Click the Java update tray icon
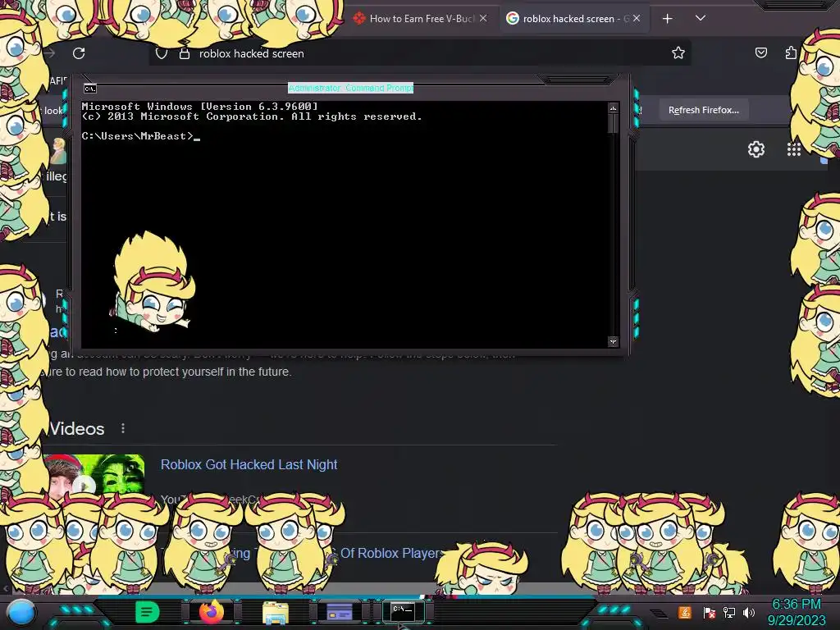 (x=685, y=612)
